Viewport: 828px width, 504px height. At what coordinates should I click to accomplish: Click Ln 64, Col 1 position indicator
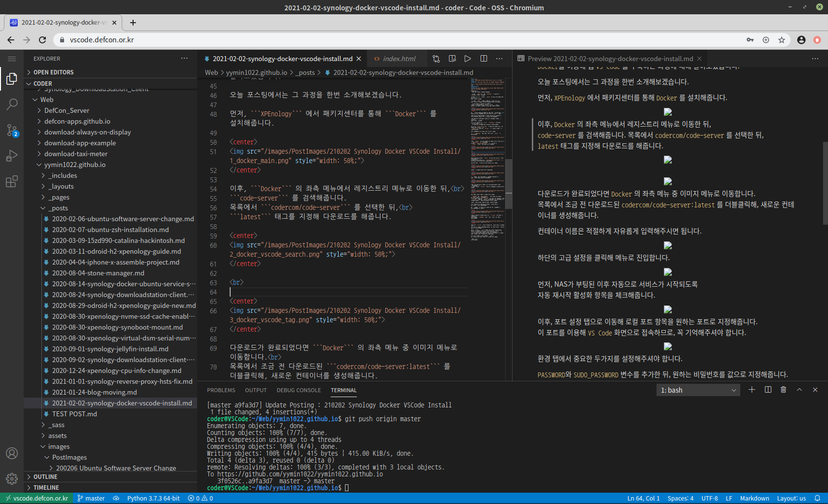pyautogui.click(x=643, y=498)
